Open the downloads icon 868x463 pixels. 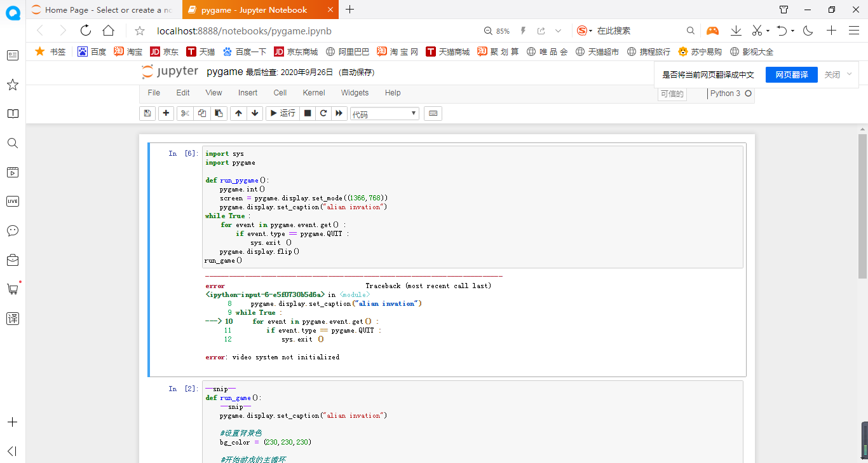tap(736, 31)
